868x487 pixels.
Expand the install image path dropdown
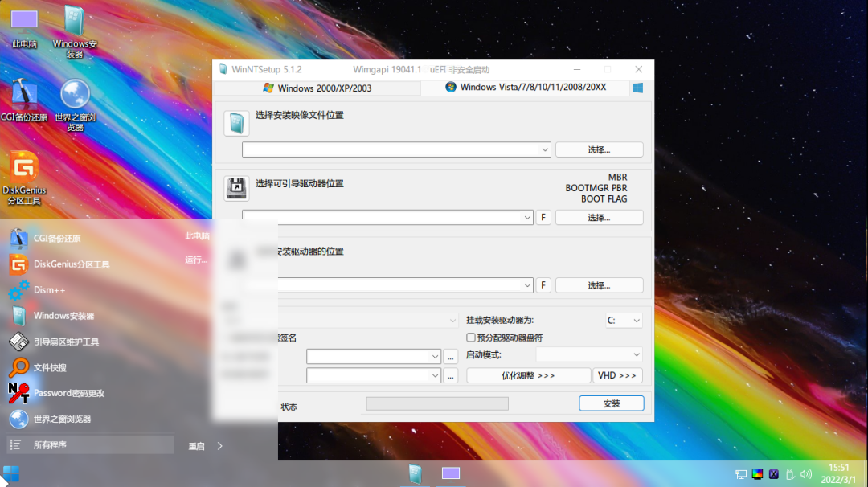[545, 150]
